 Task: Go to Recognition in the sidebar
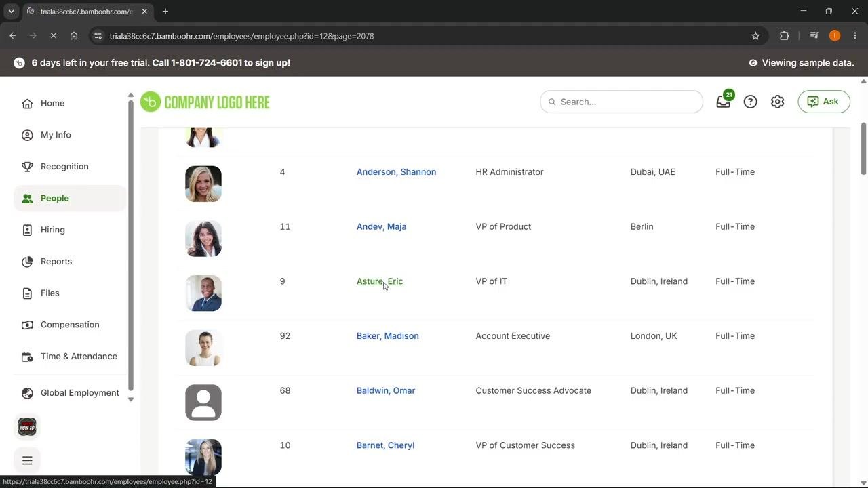click(x=64, y=167)
